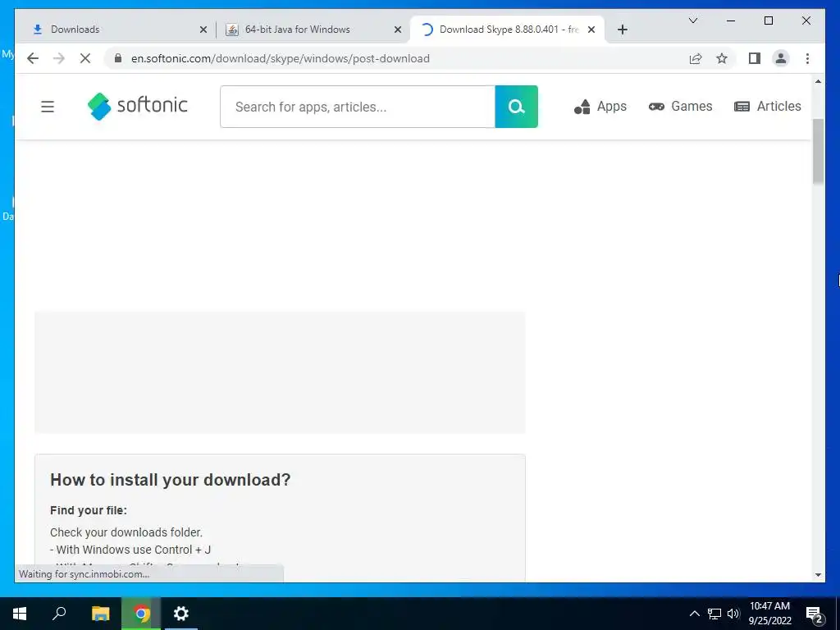Screen dimensions: 840x630
Task: View site security lock info
Action: coord(118,58)
